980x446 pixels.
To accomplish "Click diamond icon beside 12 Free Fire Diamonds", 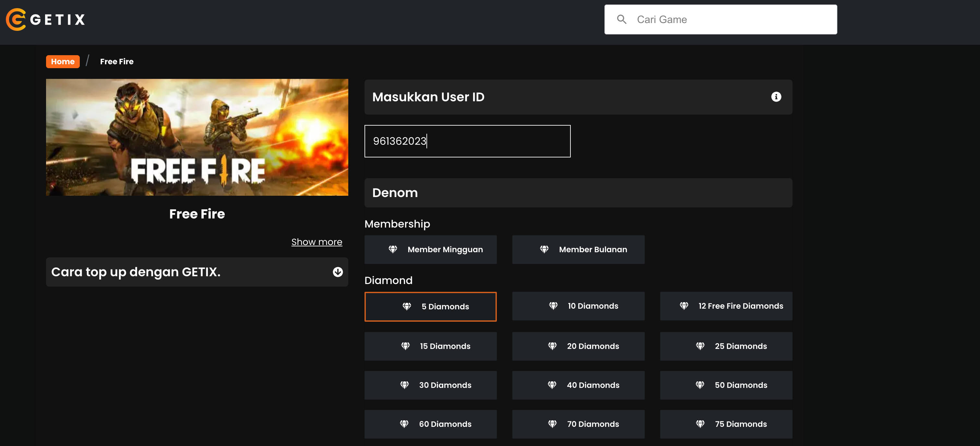I will [x=684, y=306].
